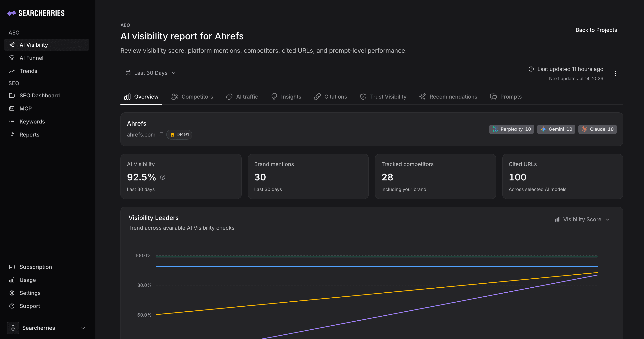Image resolution: width=644 pixels, height=339 pixels.
Task: Switch to the Prompts tab
Action: pyautogui.click(x=506, y=97)
